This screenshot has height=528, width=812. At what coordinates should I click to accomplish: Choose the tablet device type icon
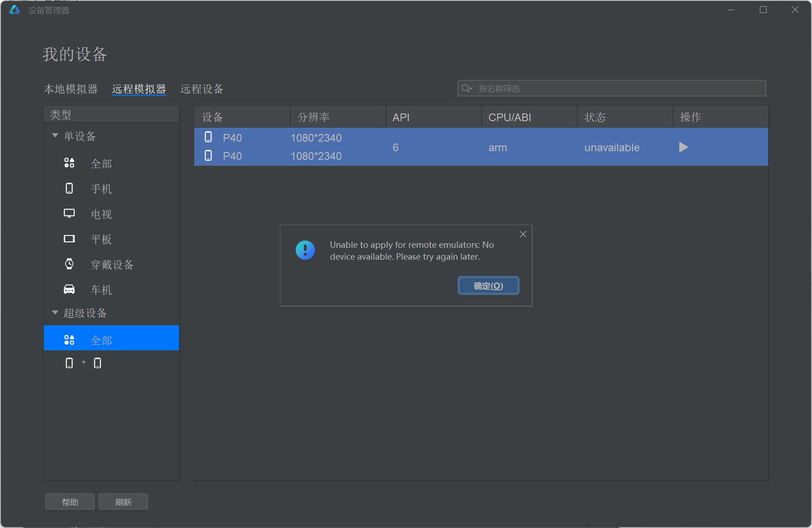(69, 239)
